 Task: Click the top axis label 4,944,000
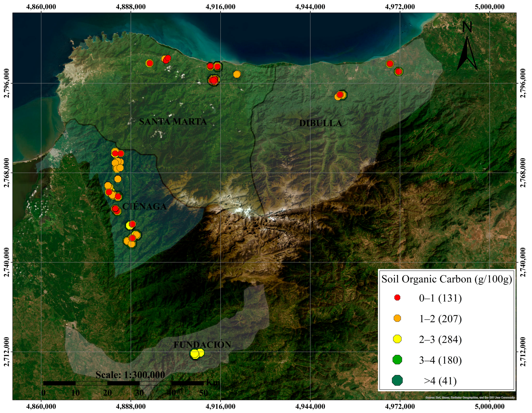310,7
